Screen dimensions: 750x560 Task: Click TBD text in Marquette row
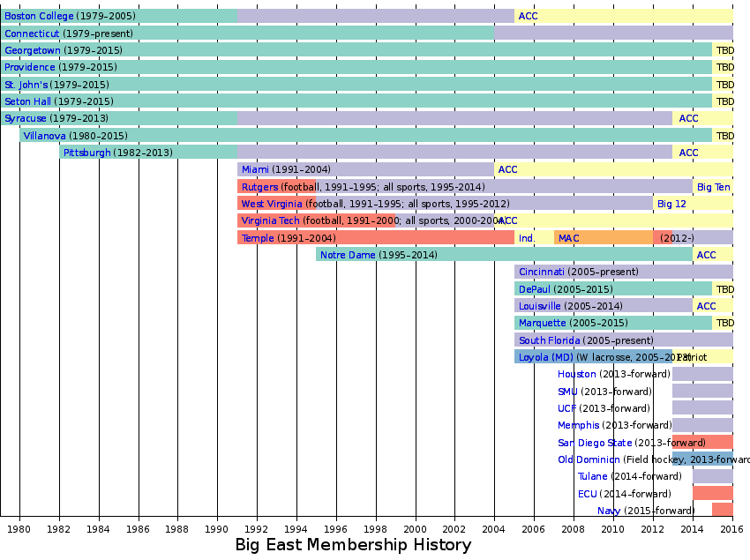click(x=724, y=323)
